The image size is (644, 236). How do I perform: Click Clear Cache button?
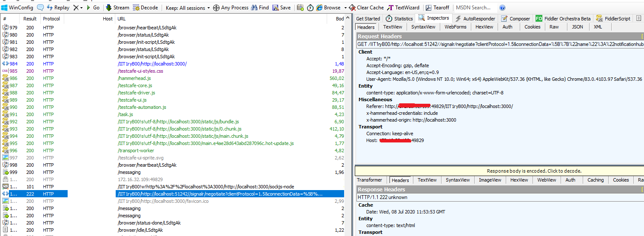point(366,8)
